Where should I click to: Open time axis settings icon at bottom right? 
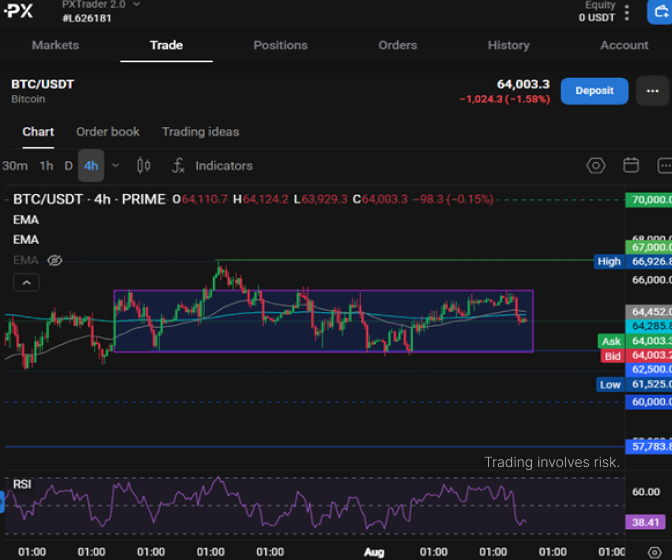coord(654,552)
